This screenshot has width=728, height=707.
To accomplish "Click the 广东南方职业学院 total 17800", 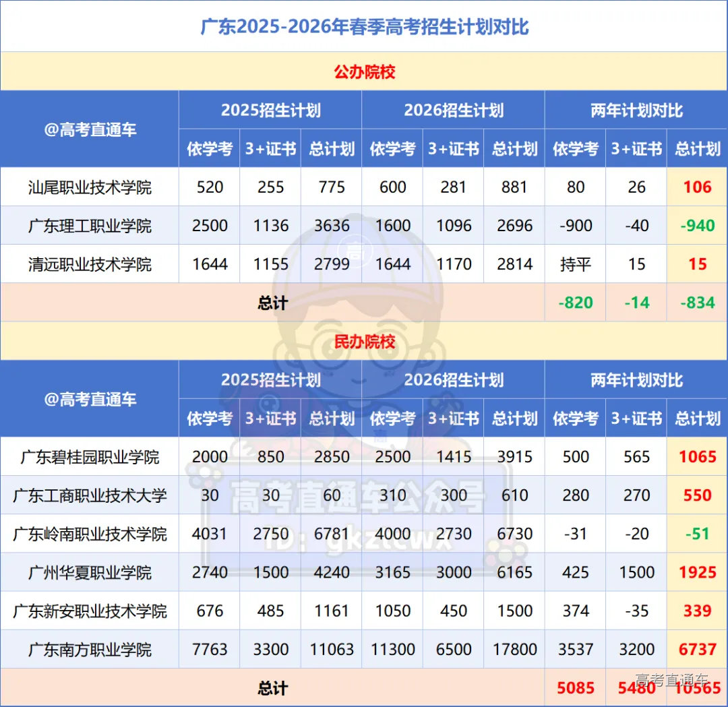I will (x=514, y=650).
